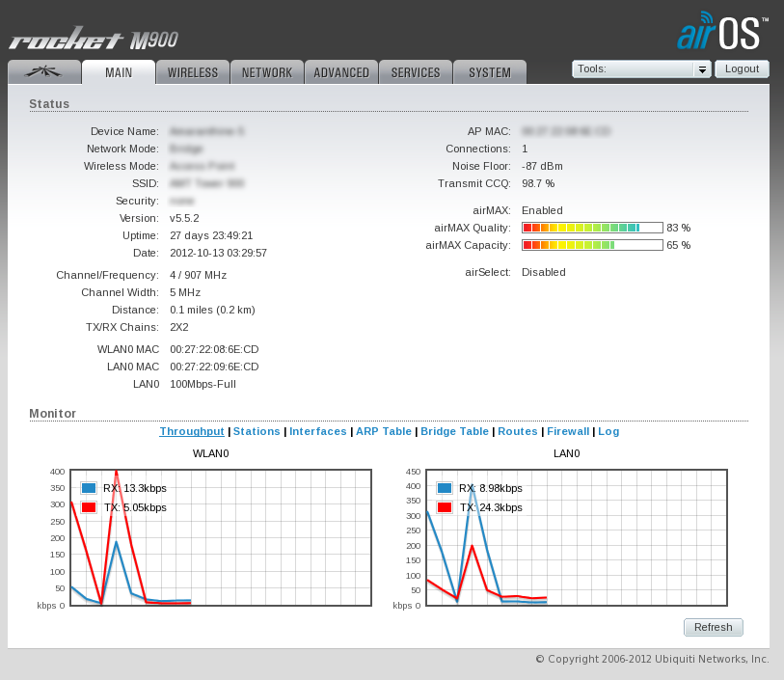Click the airMAX Capacity bar

point(592,245)
